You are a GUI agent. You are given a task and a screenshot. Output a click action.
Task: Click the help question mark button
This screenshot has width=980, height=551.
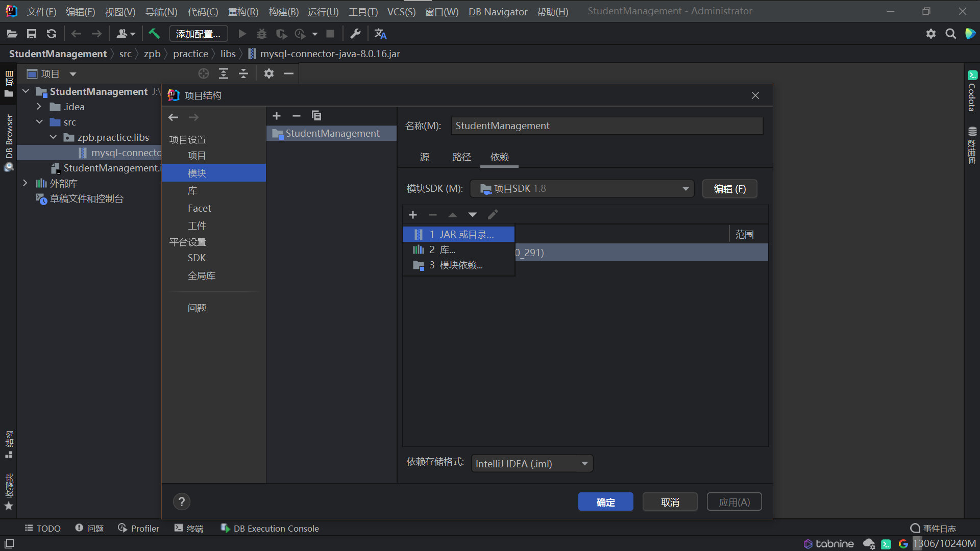181,502
